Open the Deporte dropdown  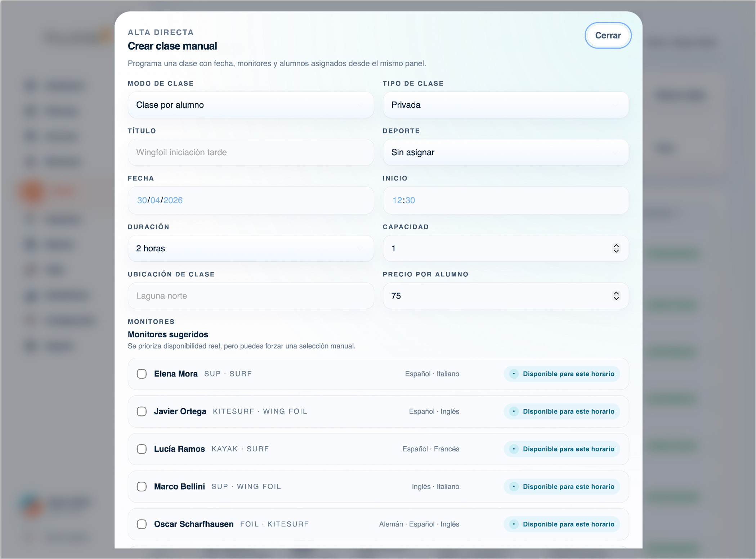pyautogui.click(x=506, y=152)
